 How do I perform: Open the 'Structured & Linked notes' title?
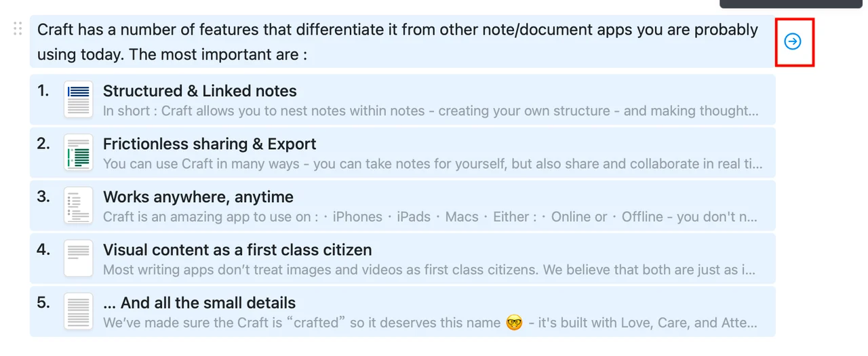click(200, 91)
